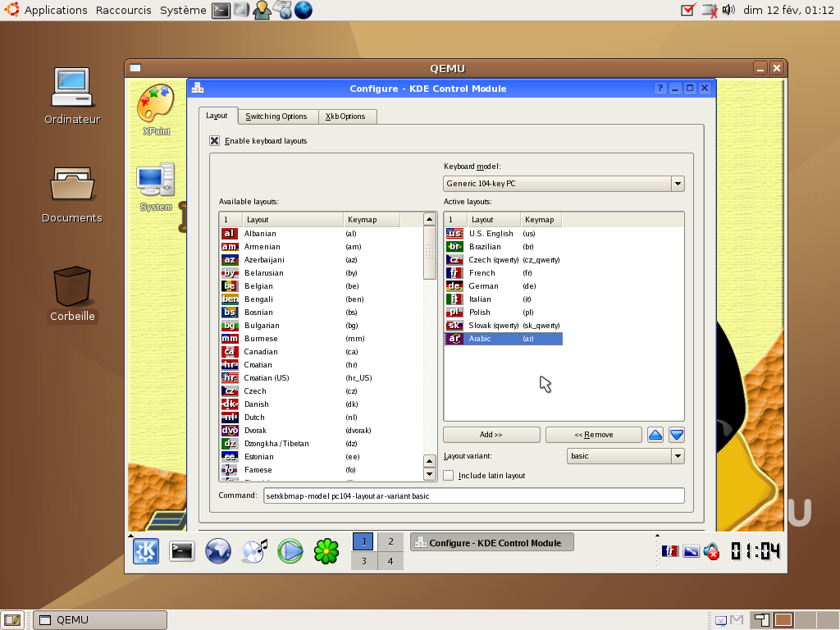
Task: Launch the globe web browser icon
Action: pyautogui.click(x=218, y=551)
